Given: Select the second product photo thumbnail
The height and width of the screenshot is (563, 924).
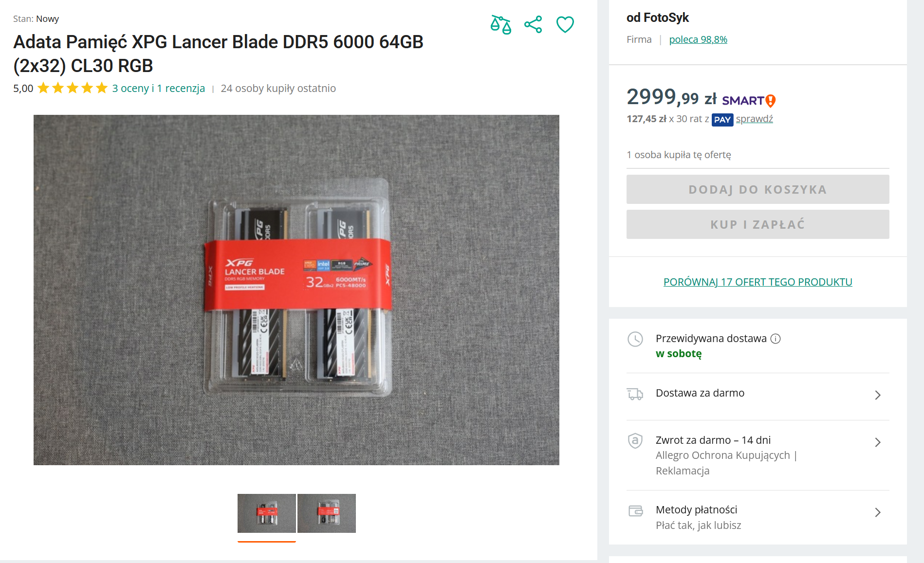Looking at the screenshot, I should [x=327, y=513].
